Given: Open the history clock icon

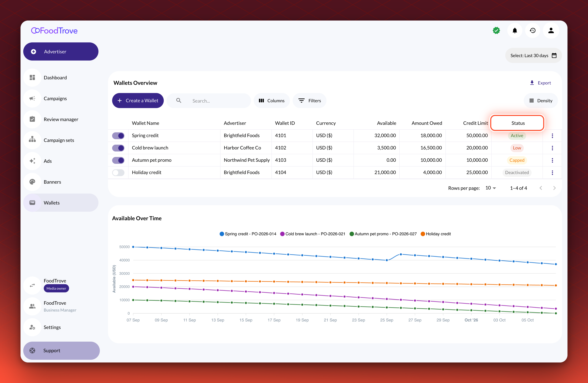Looking at the screenshot, I should tap(533, 31).
